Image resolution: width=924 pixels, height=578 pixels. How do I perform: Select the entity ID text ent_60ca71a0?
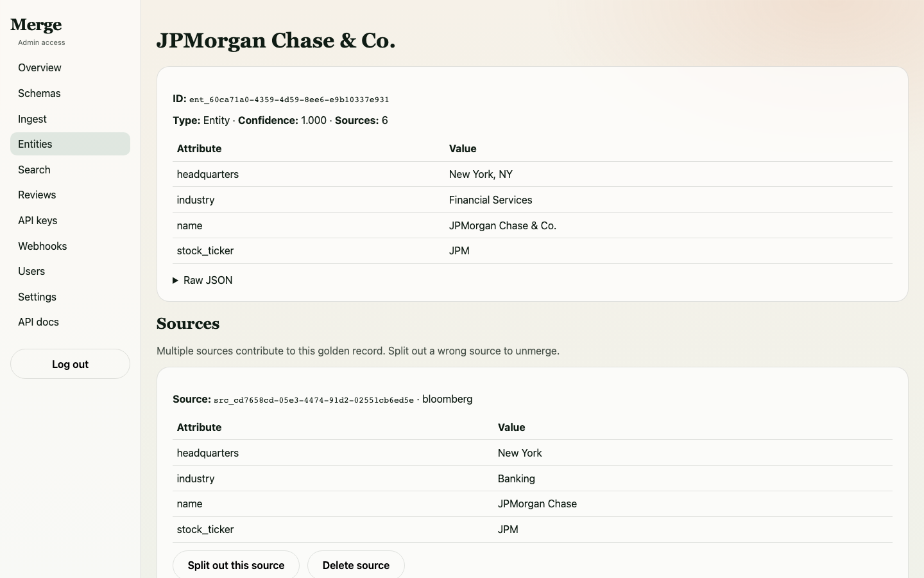tap(289, 100)
